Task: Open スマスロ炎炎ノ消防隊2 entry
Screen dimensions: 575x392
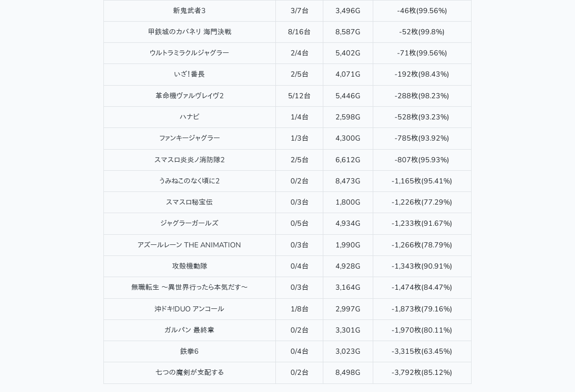Action: point(189,160)
